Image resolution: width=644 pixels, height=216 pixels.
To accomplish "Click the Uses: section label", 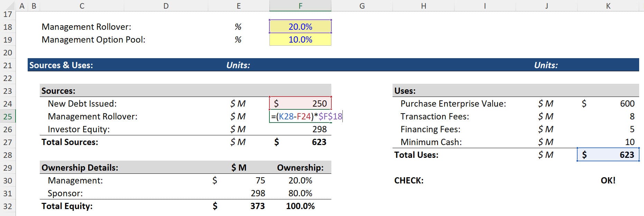I will click(405, 91).
